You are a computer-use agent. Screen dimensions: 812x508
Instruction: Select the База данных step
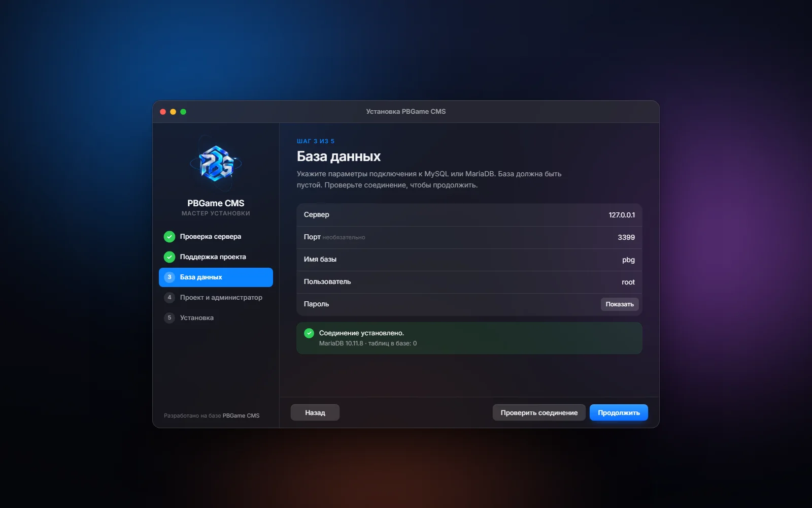coord(216,277)
